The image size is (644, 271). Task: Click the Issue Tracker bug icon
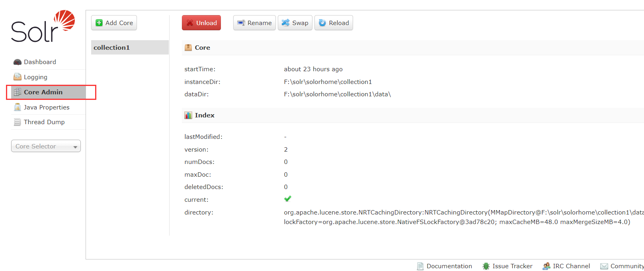(x=486, y=266)
